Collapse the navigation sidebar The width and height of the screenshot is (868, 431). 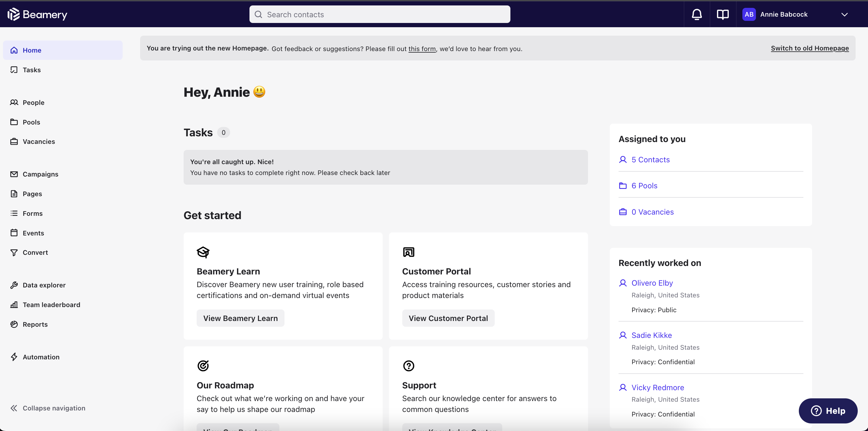point(47,408)
